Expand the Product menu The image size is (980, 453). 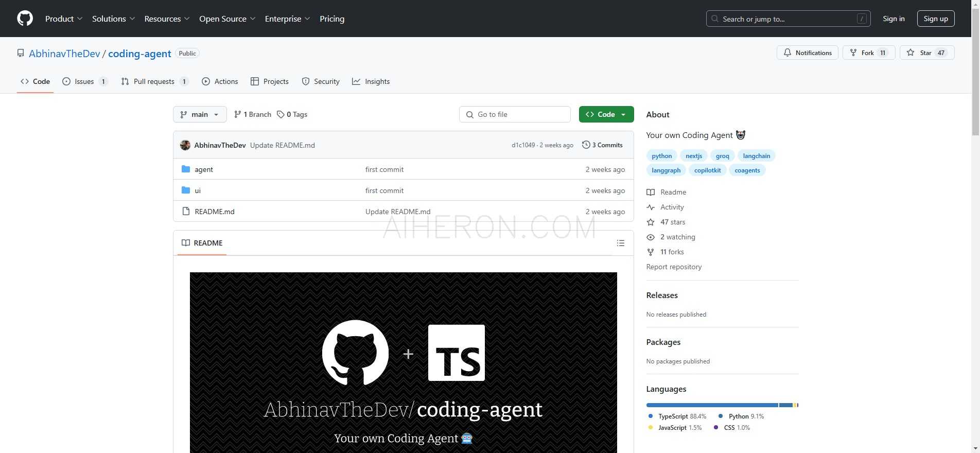(64, 19)
